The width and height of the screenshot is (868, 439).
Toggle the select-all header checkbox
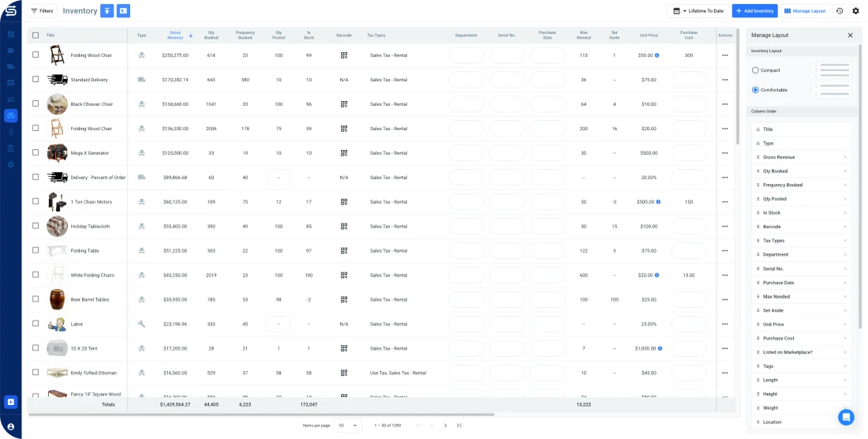pos(36,35)
